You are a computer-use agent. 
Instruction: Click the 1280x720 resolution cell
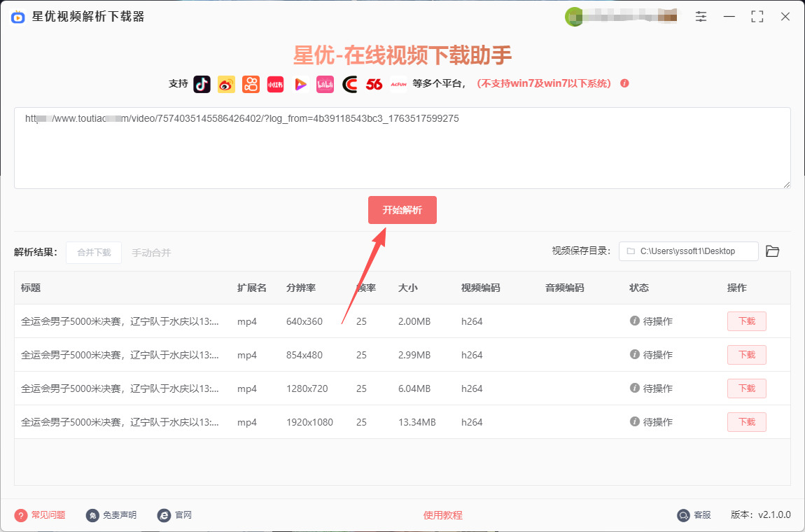pyautogui.click(x=307, y=388)
